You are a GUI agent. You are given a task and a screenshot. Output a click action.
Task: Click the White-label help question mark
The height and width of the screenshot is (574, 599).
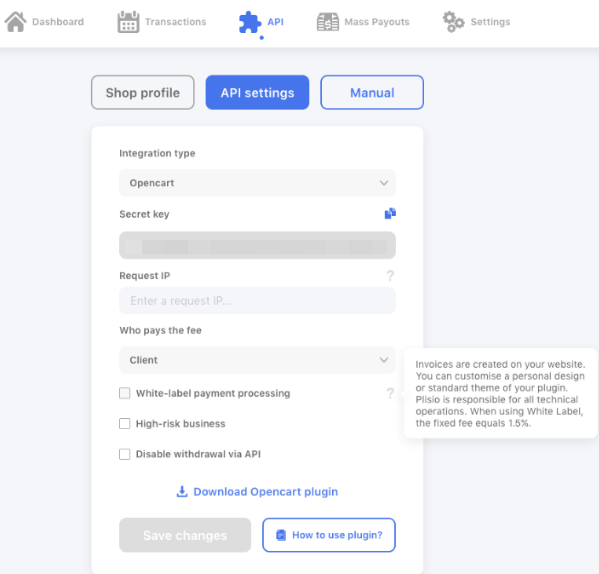[x=390, y=393]
